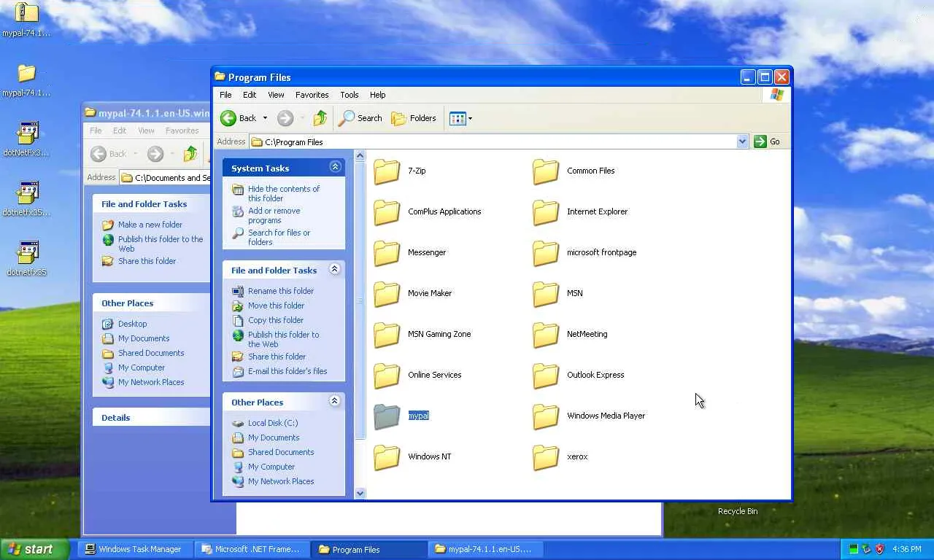Click the Windows Media Player folder name
The image size is (934, 560).
pos(606,416)
